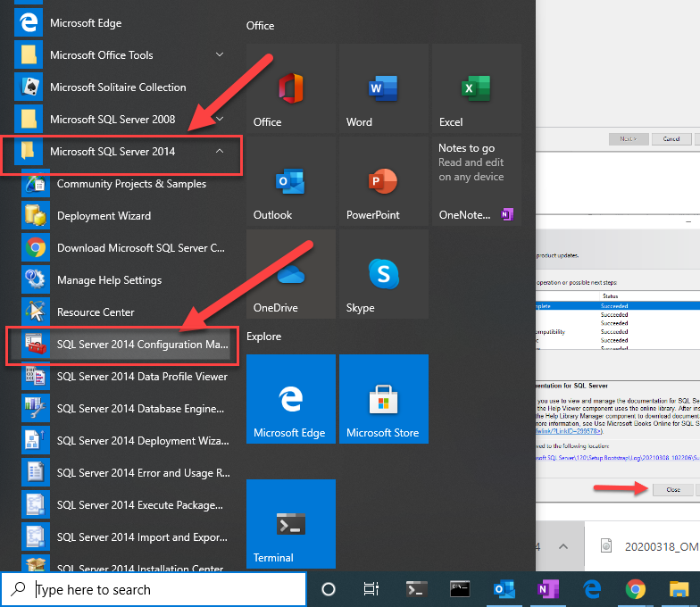This screenshot has width=700, height=607.
Task: Click the taskbar search box
Action: pos(154,589)
